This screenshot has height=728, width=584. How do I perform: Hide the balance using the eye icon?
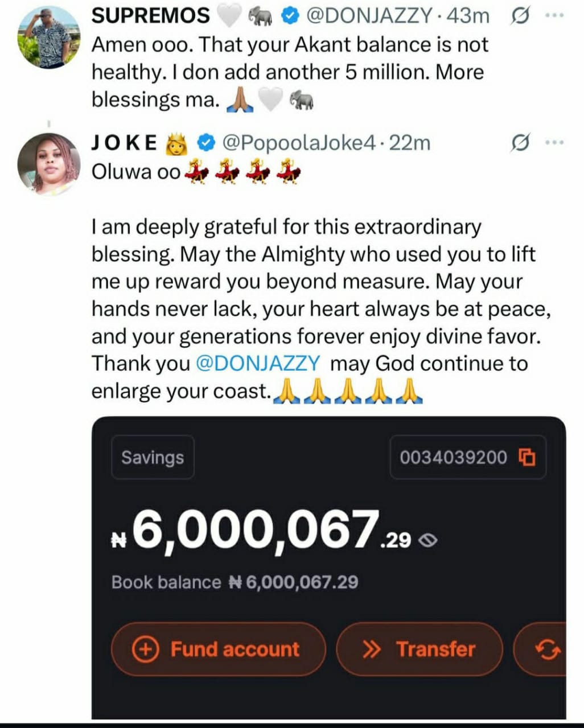tap(428, 540)
